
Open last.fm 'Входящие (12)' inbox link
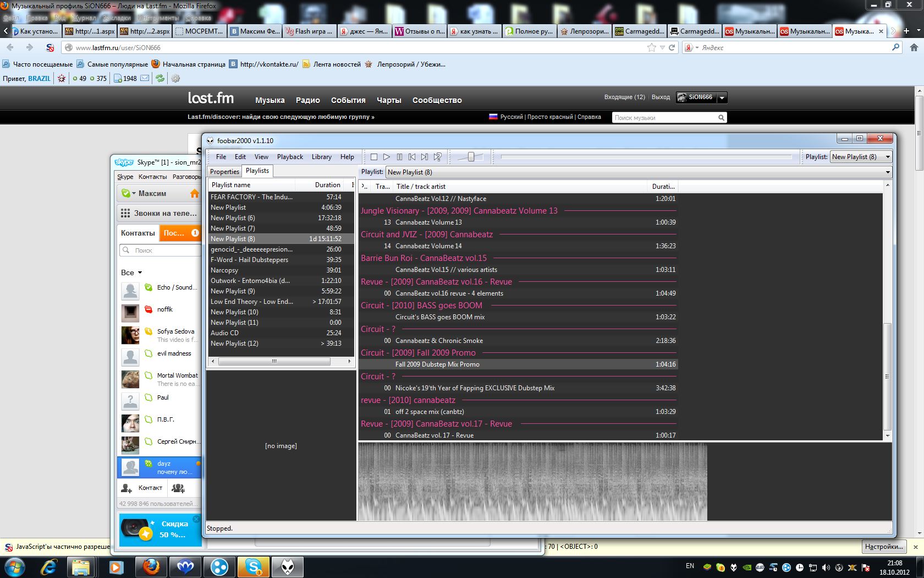point(624,97)
